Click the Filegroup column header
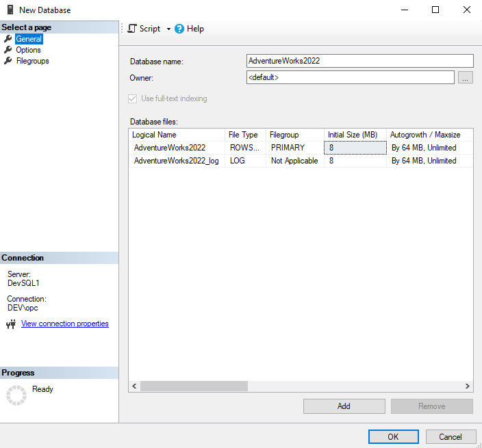 pos(295,135)
